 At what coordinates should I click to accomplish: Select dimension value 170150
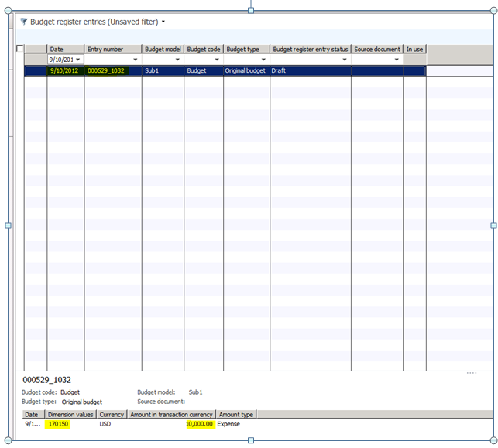click(x=59, y=425)
